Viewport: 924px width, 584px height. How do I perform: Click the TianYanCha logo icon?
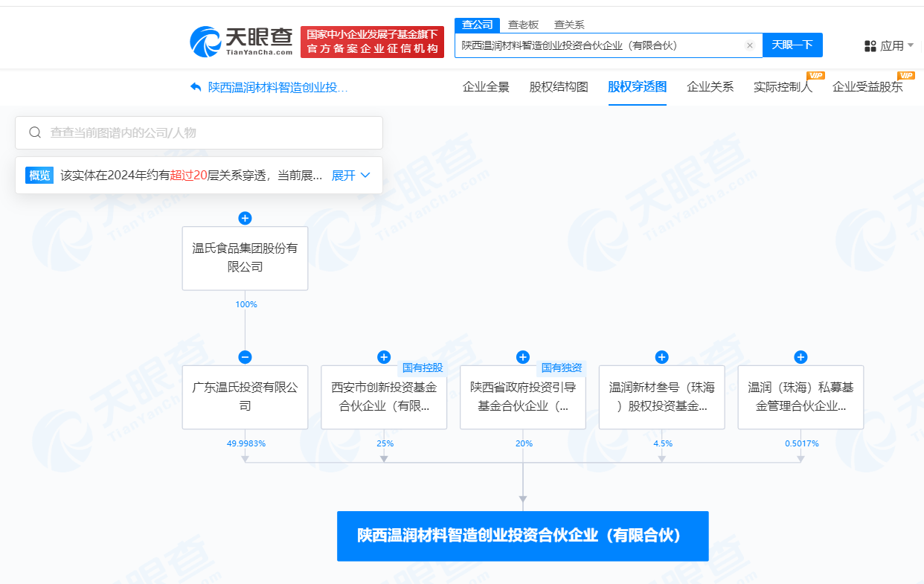tap(205, 42)
